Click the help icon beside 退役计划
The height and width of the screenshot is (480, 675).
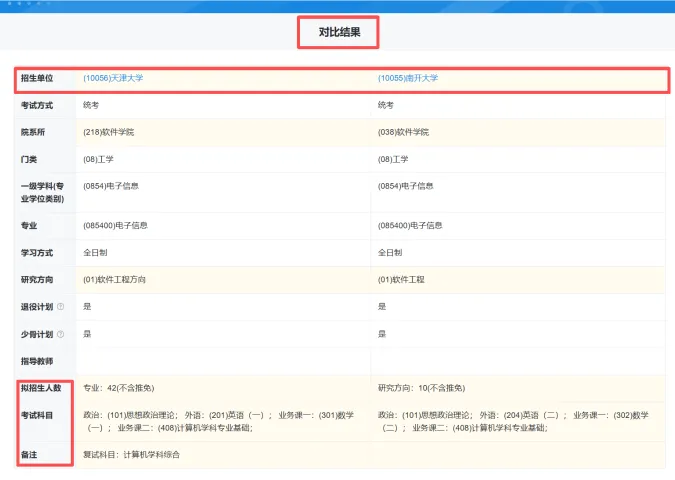61,307
